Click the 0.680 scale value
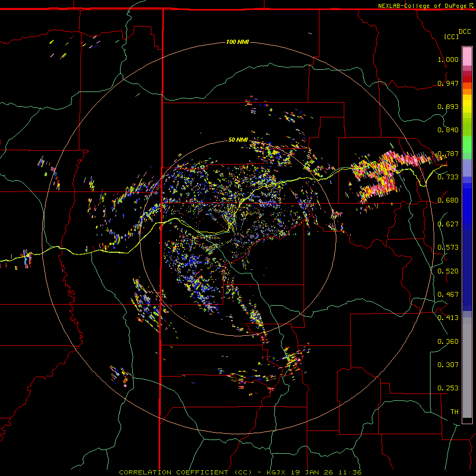 coord(448,200)
